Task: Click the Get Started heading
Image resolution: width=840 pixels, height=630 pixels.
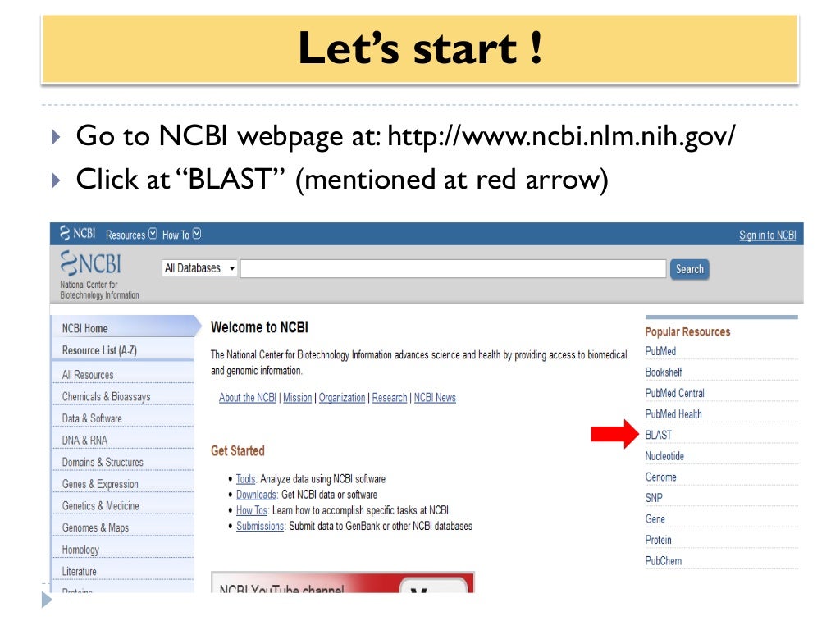Action: pyautogui.click(x=237, y=451)
